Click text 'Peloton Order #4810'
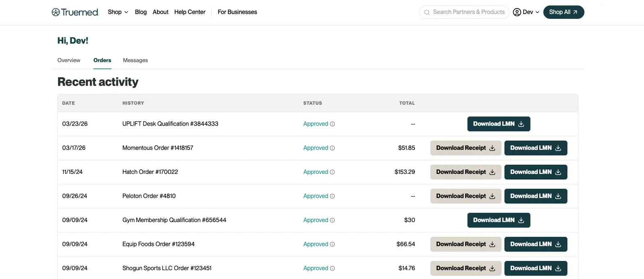The image size is (644, 279). pos(149,196)
